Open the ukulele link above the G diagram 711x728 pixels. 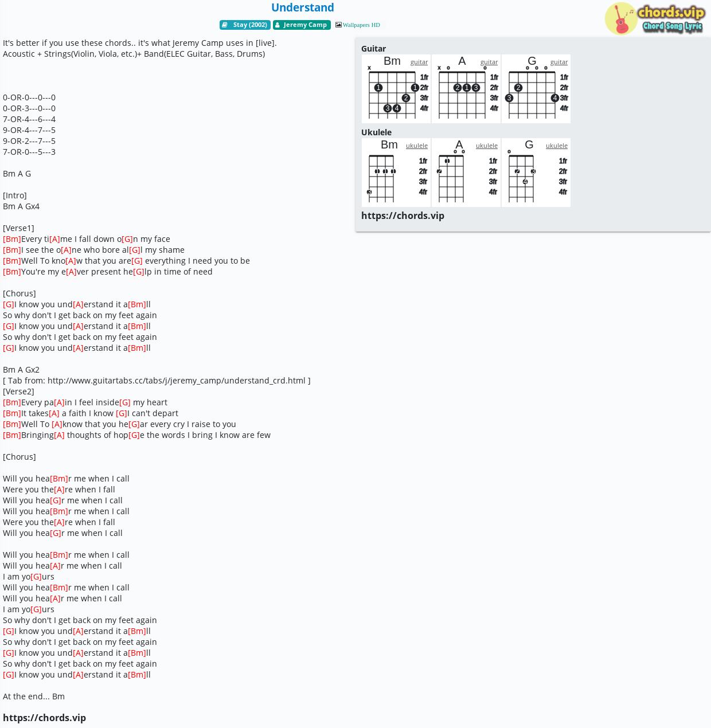557,146
